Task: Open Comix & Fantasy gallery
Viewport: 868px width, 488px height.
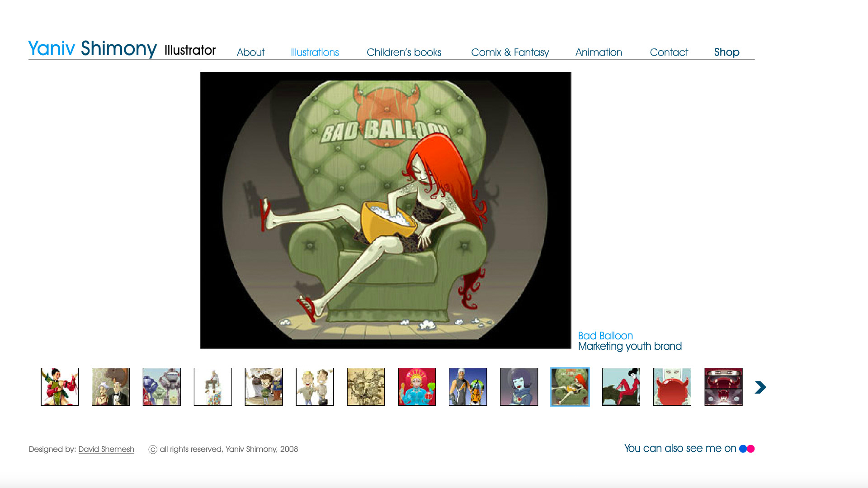Action: (x=510, y=52)
